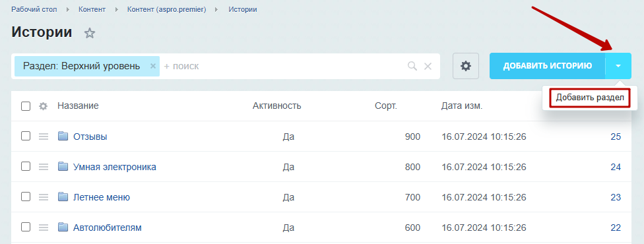
Task: Click sort value 900 in Отзывы row
Action: pos(412,137)
